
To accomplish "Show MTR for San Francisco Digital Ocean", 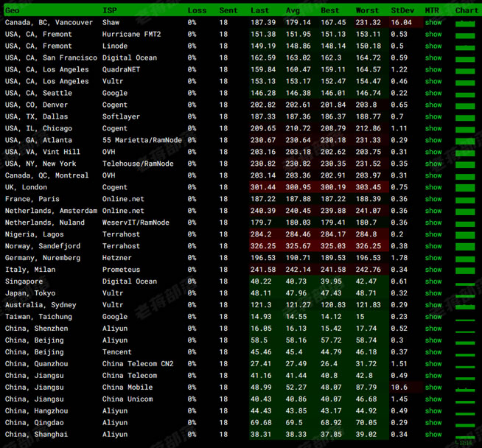I will coord(433,57).
